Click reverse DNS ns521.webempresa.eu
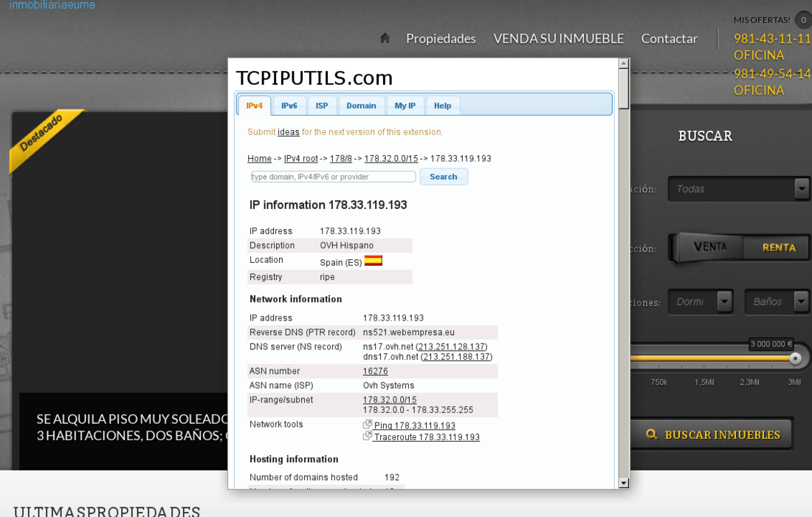This screenshot has height=517, width=812. click(x=409, y=332)
